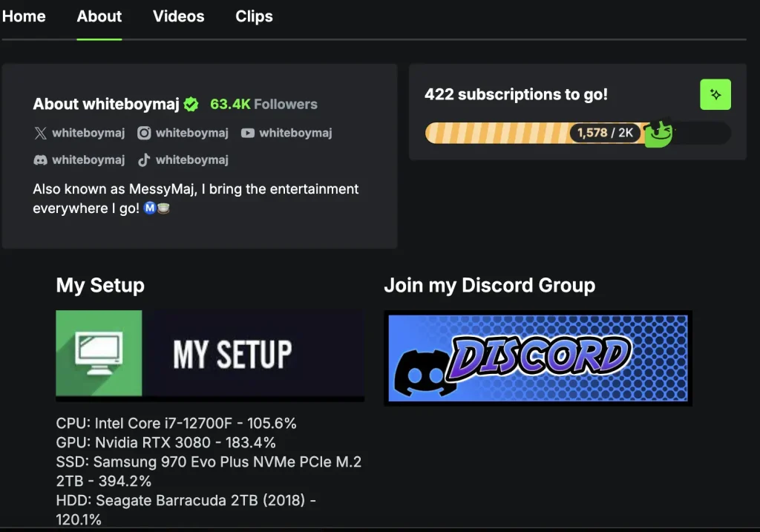The height and width of the screenshot is (532, 760).
Task: Click the SSD Samsung 970 Evo Plus line
Action: pyautogui.click(x=209, y=471)
